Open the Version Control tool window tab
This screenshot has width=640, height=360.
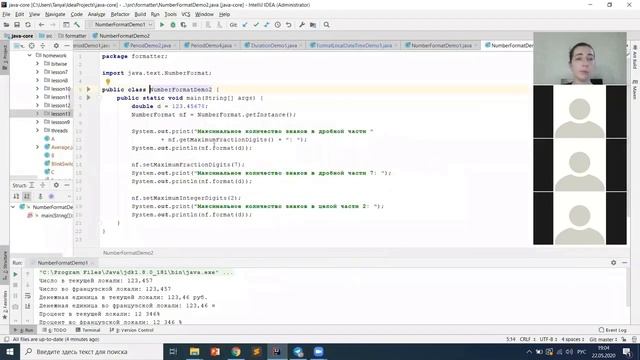click(x=132, y=330)
